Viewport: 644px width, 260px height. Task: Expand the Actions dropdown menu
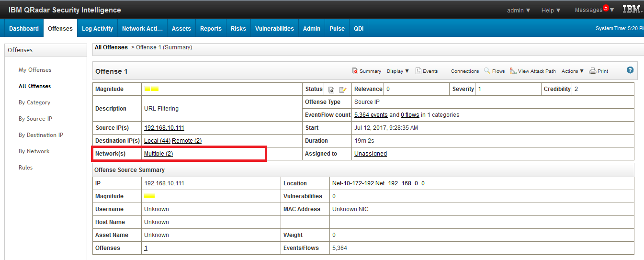(x=573, y=71)
